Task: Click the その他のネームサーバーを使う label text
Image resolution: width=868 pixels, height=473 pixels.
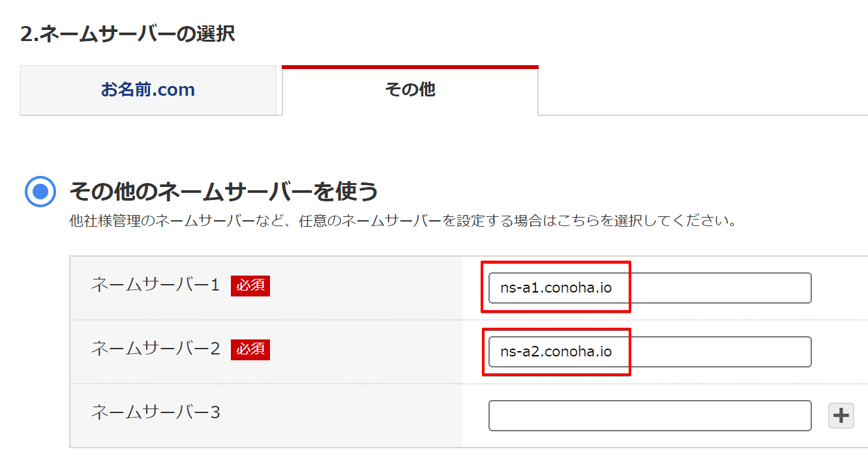Action: (x=223, y=192)
